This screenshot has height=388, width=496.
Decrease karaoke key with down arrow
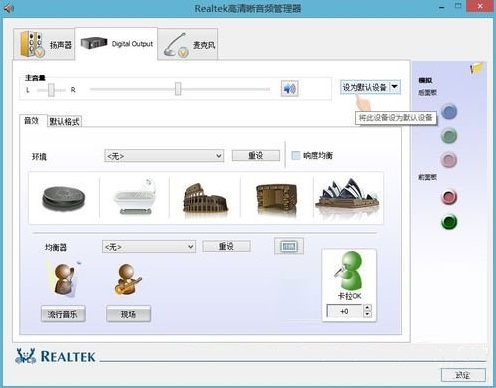(367, 314)
